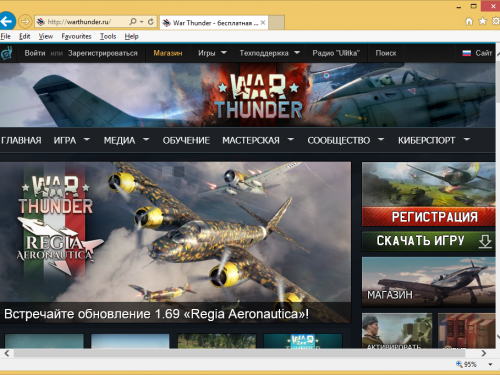
Task: Click the search magnifier in address bar
Action: point(133,22)
